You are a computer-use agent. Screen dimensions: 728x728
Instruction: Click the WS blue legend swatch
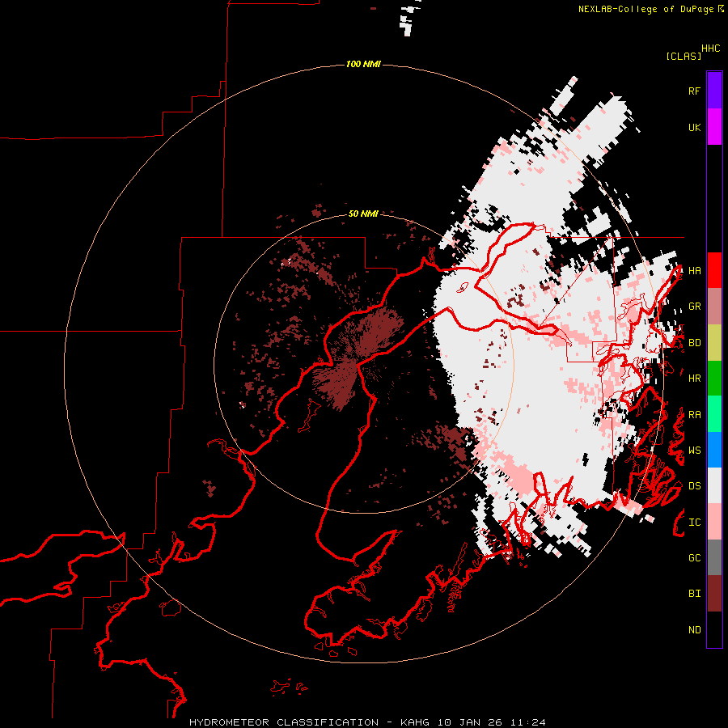[714, 450]
